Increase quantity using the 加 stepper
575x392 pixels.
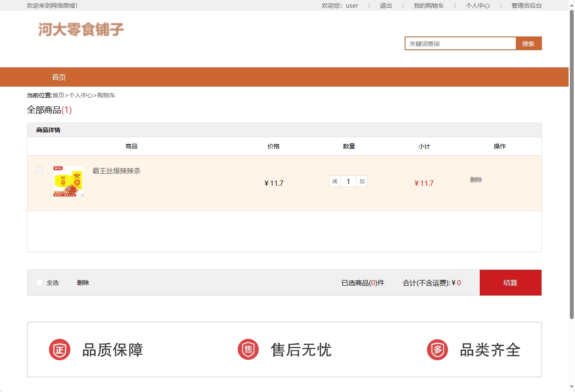361,181
